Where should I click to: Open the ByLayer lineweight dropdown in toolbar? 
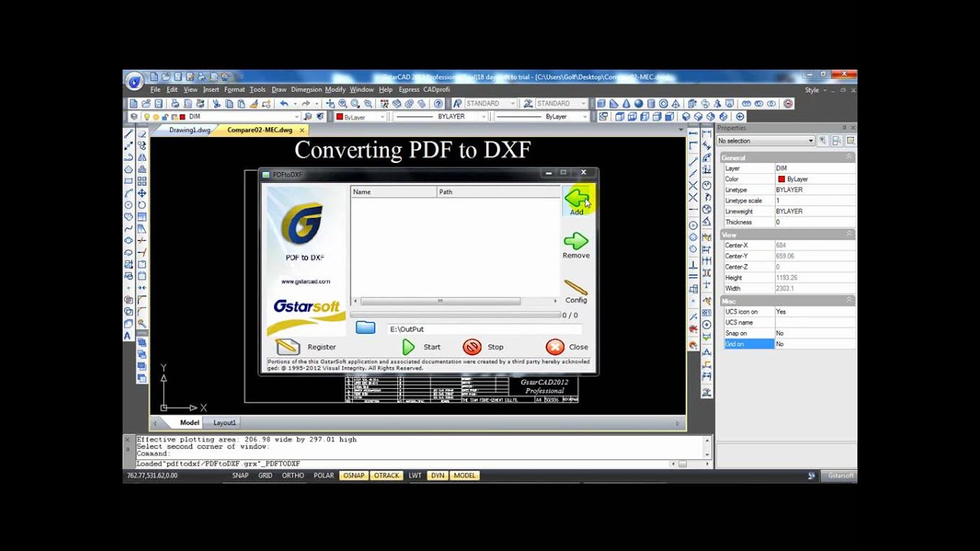click(585, 117)
